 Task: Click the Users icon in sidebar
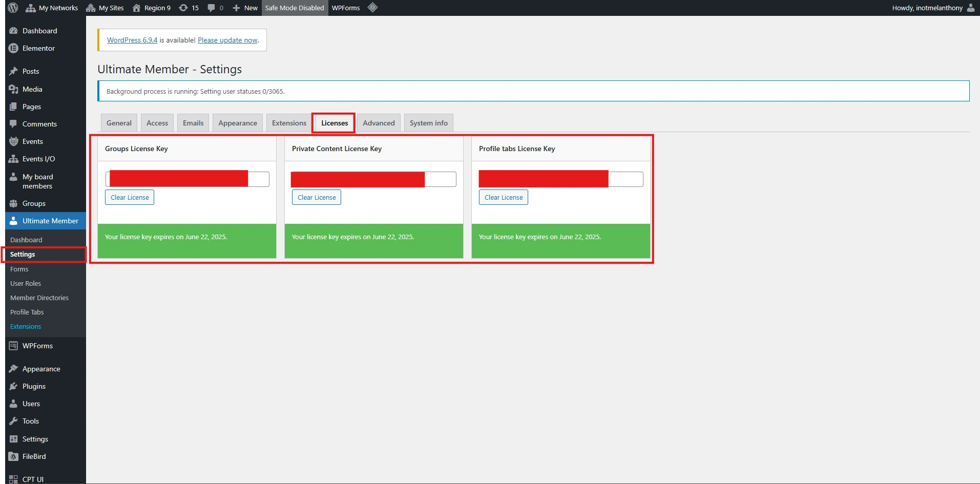[x=14, y=404]
